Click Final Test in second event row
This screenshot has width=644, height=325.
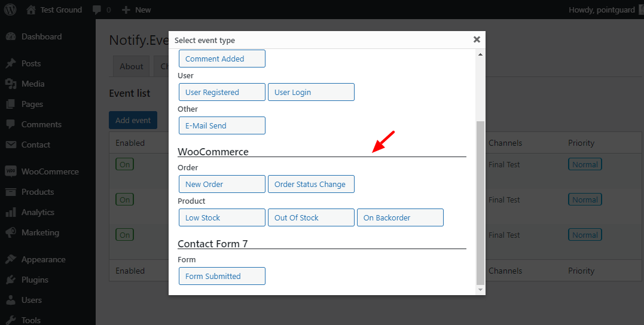[x=504, y=200]
